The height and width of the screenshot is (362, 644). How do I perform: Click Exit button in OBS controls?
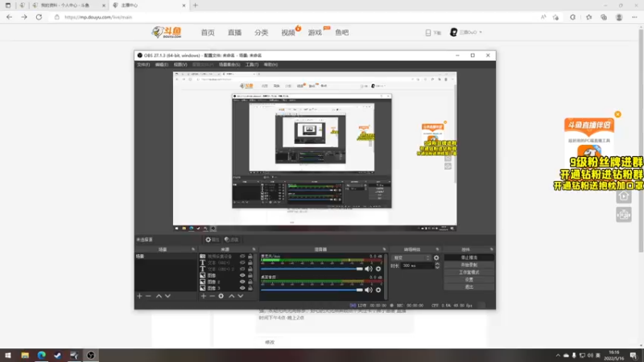[469, 287]
